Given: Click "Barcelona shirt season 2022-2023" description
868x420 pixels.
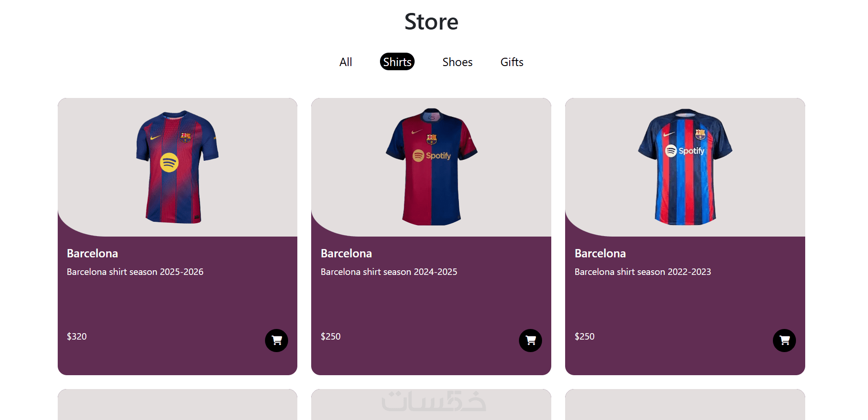Looking at the screenshot, I should 643,272.
